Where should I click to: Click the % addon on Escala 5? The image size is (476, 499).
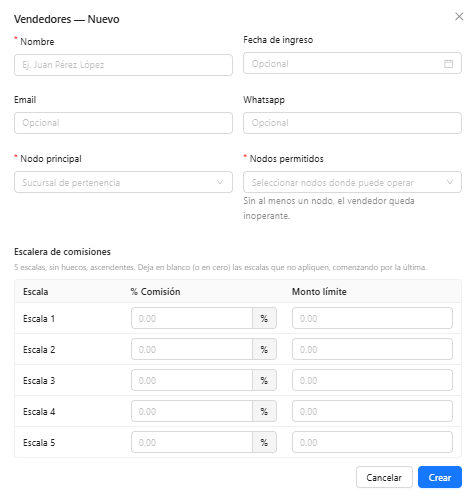[x=264, y=442]
